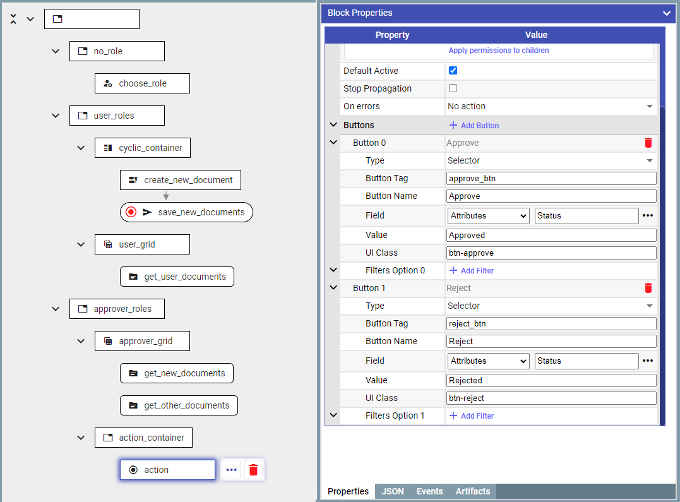Image resolution: width=680 pixels, height=502 pixels.
Task: Change Button 1 Field Attributes dropdown
Action: (488, 361)
